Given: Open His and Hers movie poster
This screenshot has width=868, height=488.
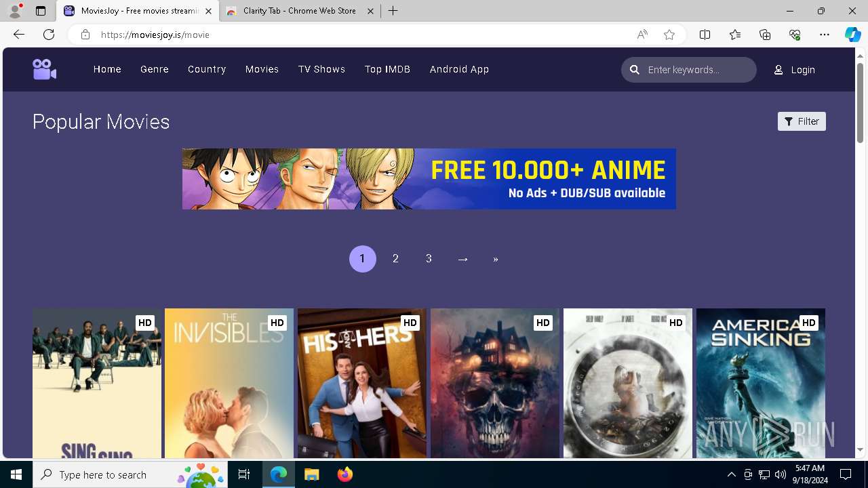Looking at the screenshot, I should pos(362,384).
